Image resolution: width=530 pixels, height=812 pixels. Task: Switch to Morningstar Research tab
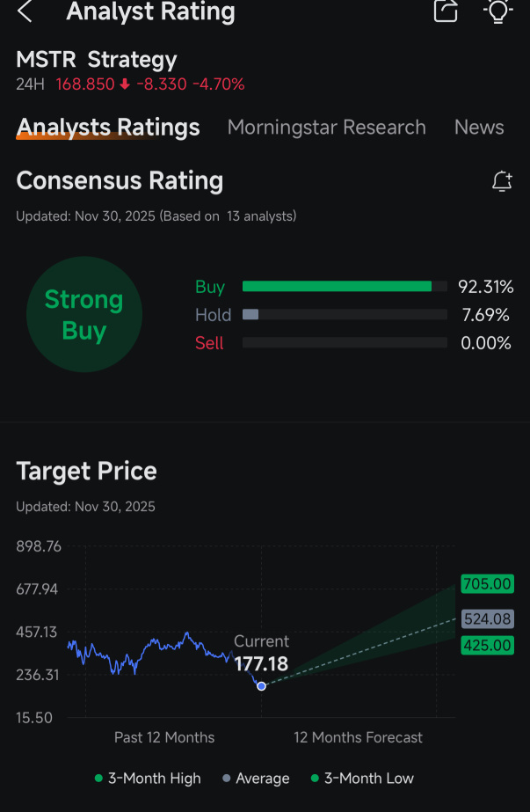[x=327, y=127]
